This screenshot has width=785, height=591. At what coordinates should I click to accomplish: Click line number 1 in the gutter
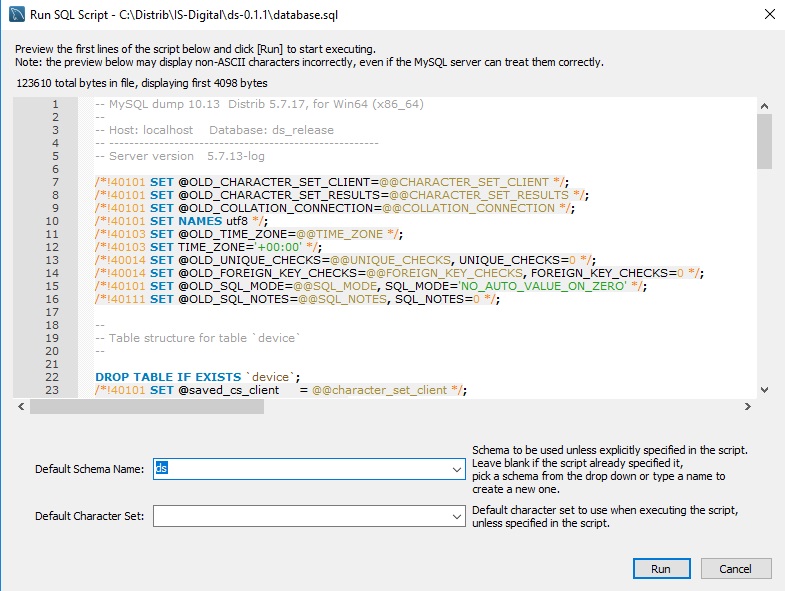(55, 104)
